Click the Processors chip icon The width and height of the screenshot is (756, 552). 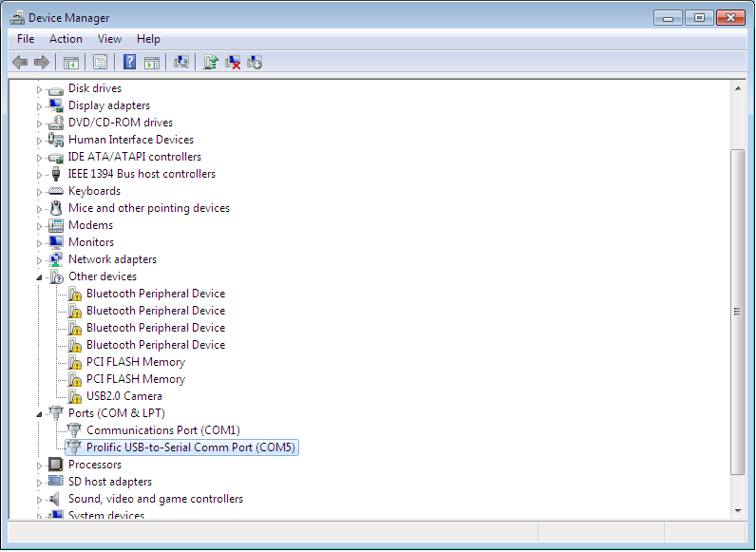[x=56, y=465]
